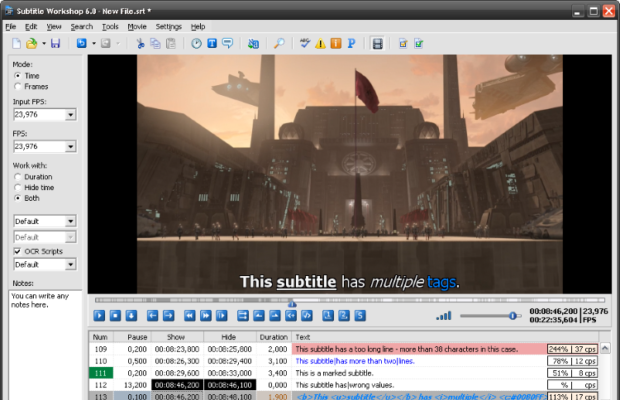
Task: Click the orange information icon
Action: pos(336,43)
